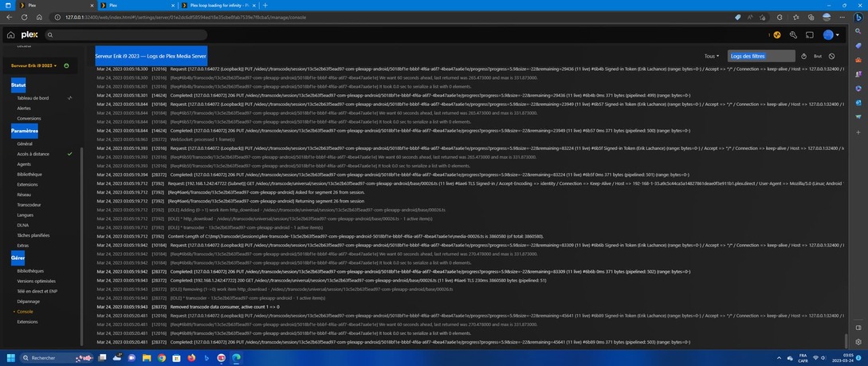
Task: Open Extensions under Gérer
Action: (28, 321)
